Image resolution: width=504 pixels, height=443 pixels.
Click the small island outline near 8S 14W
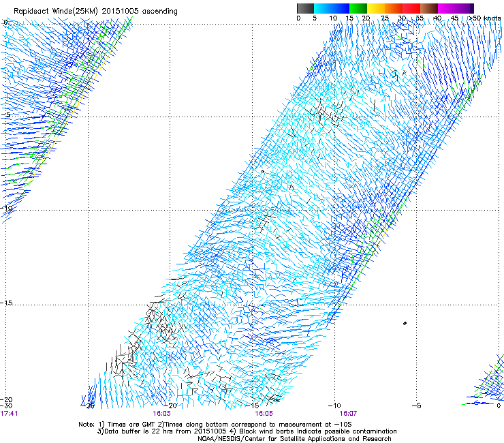click(x=263, y=172)
